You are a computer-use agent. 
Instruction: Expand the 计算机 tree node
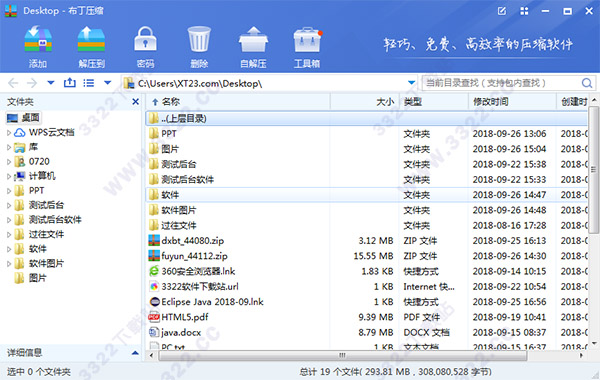coord(9,176)
